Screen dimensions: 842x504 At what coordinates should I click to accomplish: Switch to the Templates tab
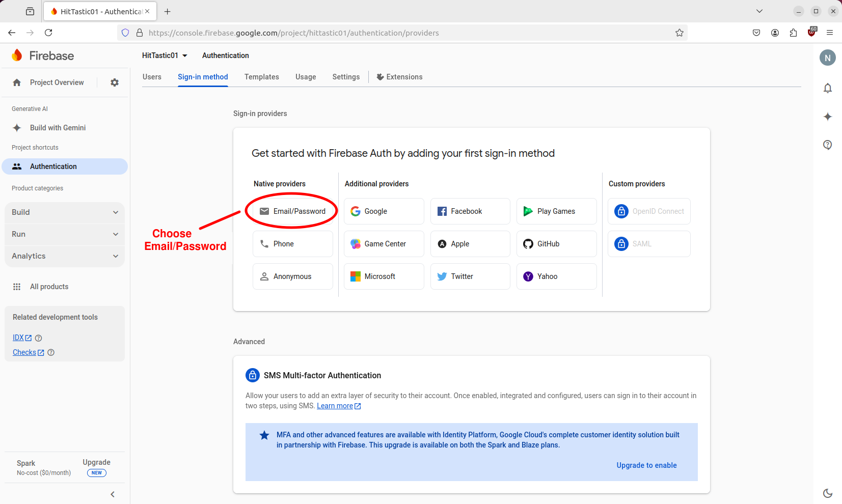coord(261,77)
